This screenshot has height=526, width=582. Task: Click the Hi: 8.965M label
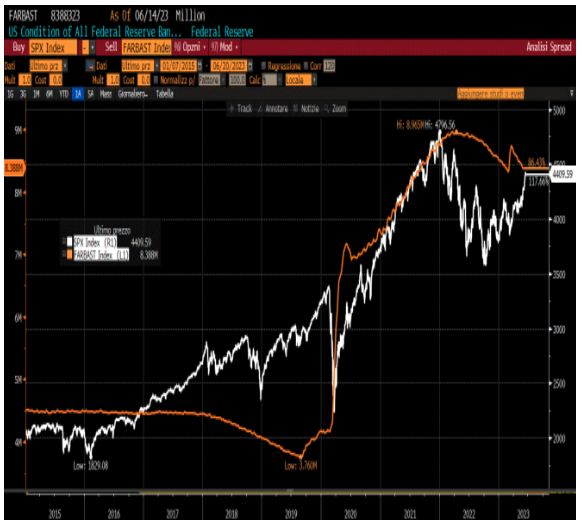(410, 125)
